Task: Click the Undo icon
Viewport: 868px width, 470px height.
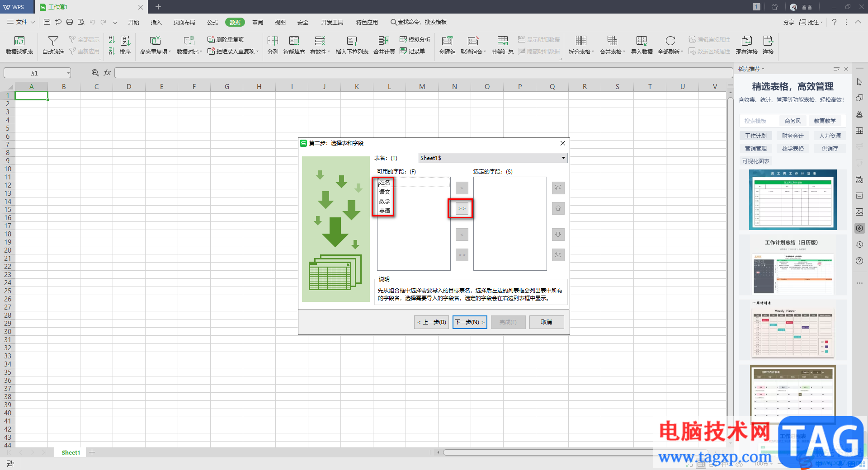Action: click(92, 22)
